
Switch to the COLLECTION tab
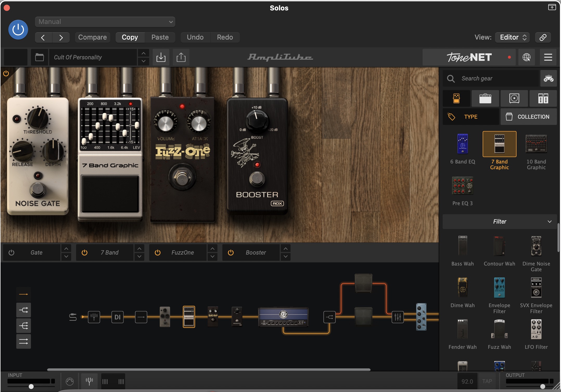click(528, 117)
